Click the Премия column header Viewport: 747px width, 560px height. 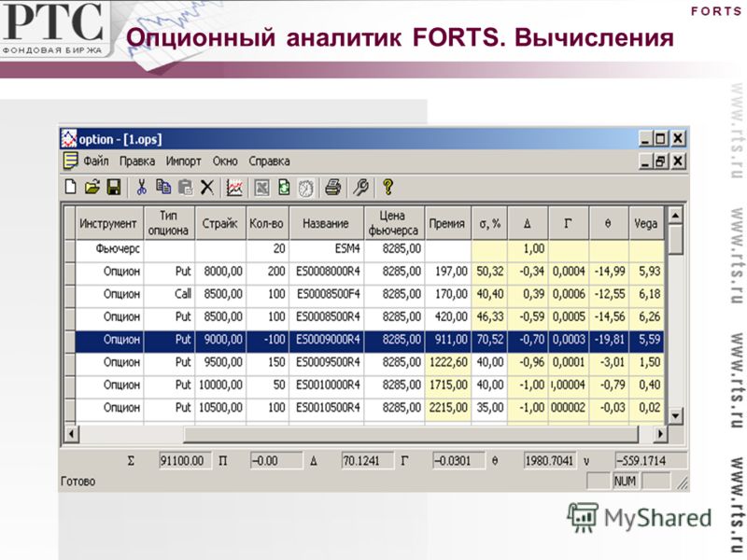(x=447, y=223)
